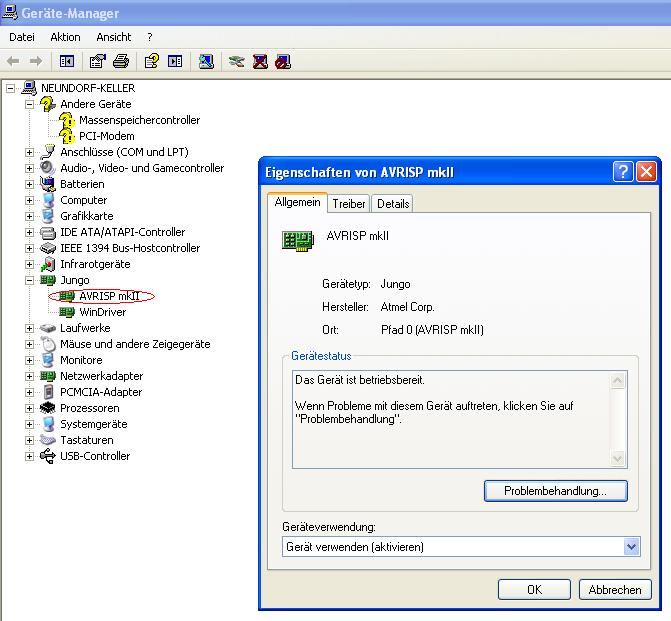Click the PCI-Modem warning icon
The height and width of the screenshot is (621, 671).
67,136
